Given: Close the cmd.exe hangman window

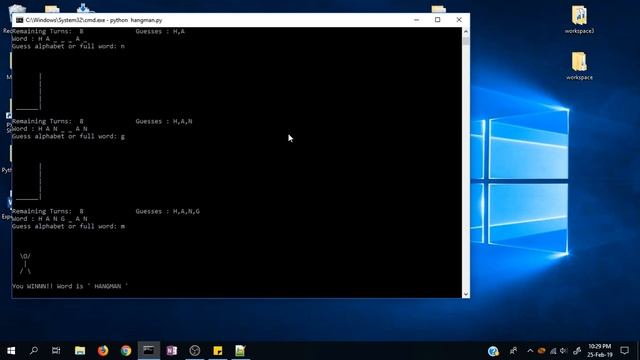Looking at the screenshot, I should pos(459,20).
